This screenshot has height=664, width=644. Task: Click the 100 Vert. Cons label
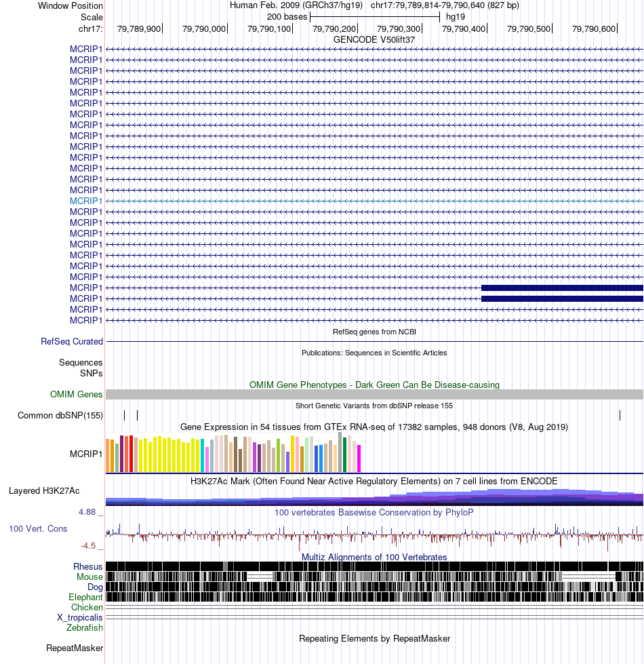click(38, 528)
